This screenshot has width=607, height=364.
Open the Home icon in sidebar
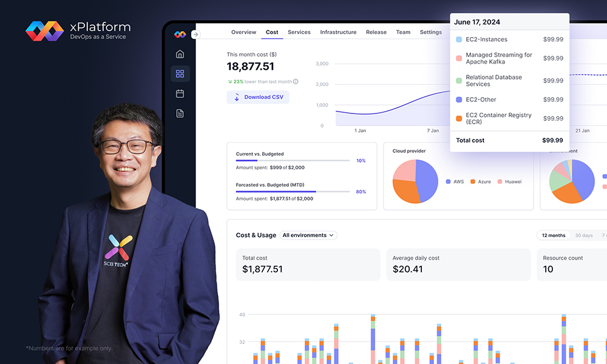coord(180,54)
